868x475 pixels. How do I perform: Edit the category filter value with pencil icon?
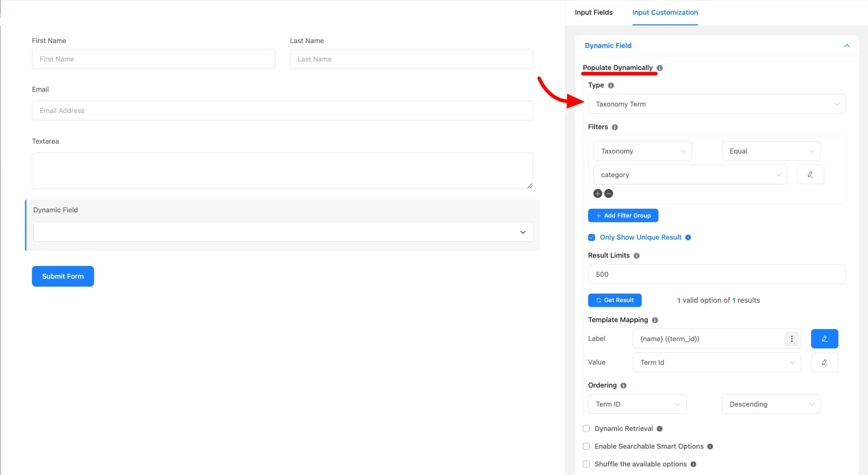810,174
